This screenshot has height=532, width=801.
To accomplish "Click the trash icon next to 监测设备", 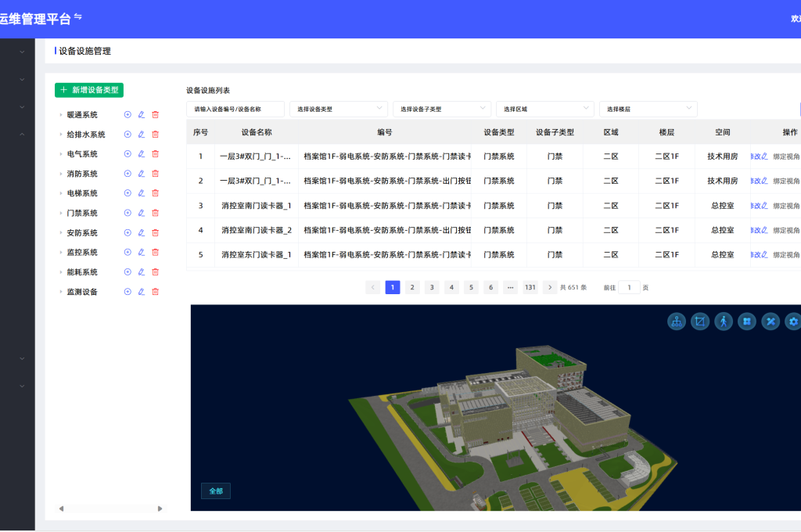I will pyautogui.click(x=155, y=292).
